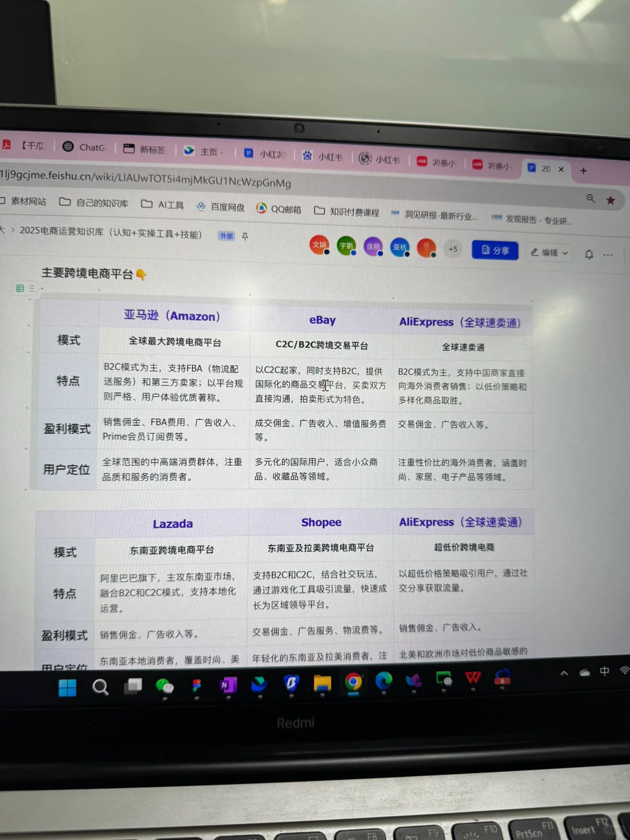Open collaborator avatar 文娟
Viewport: 630px width, 840px height.
pos(319,245)
